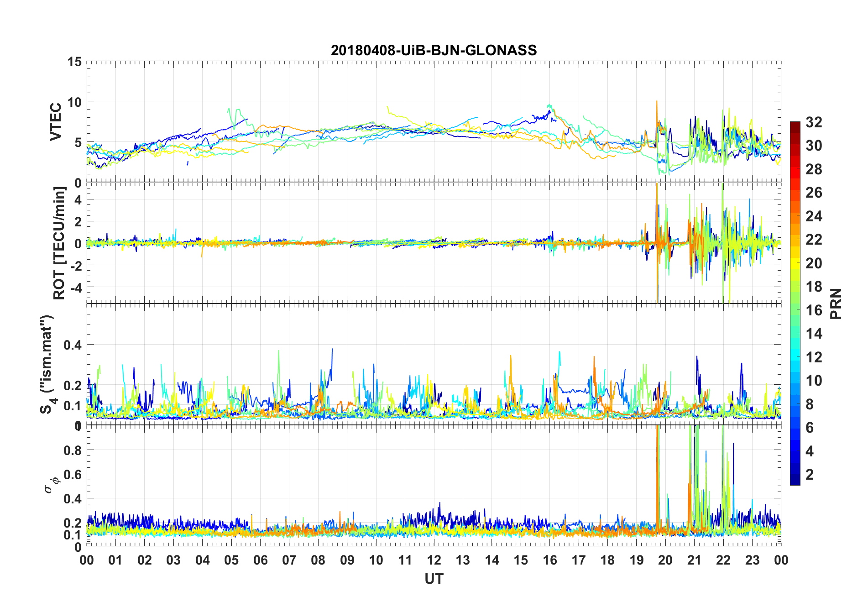The height and width of the screenshot is (607, 868).
Task: Click the sigma-phi y-axis label
Action: 51,485
